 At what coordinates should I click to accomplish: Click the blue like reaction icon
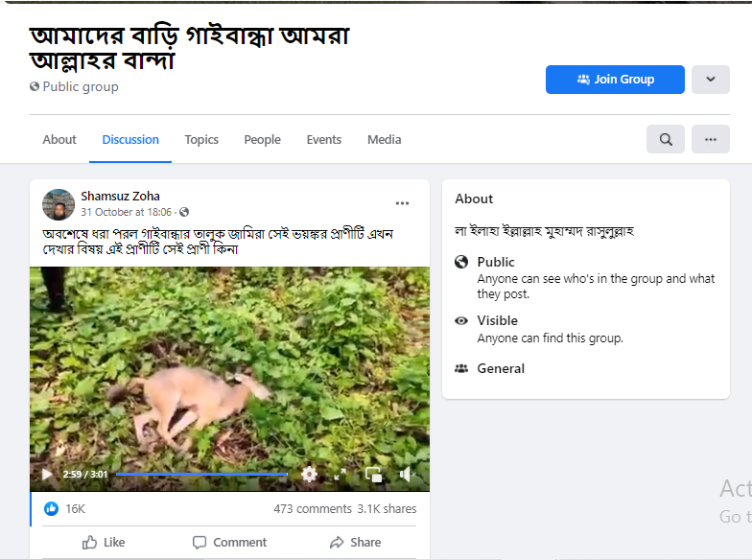click(52, 508)
